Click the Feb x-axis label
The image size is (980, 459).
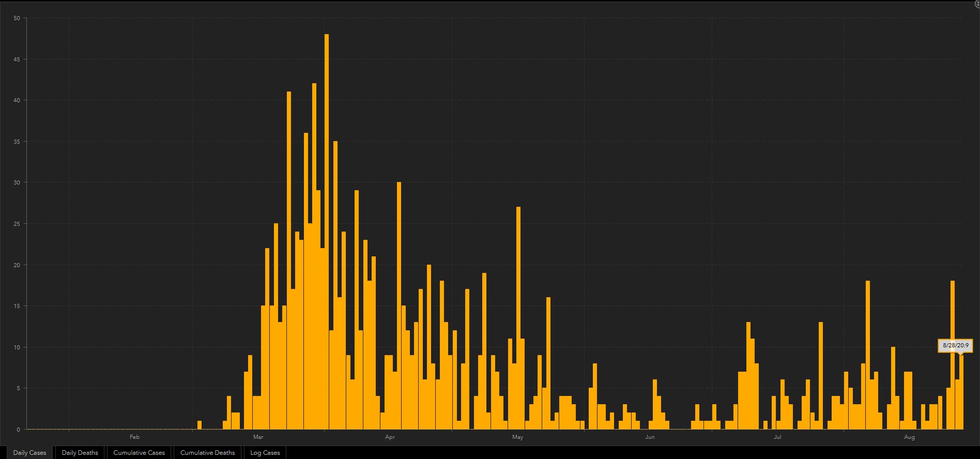134,437
